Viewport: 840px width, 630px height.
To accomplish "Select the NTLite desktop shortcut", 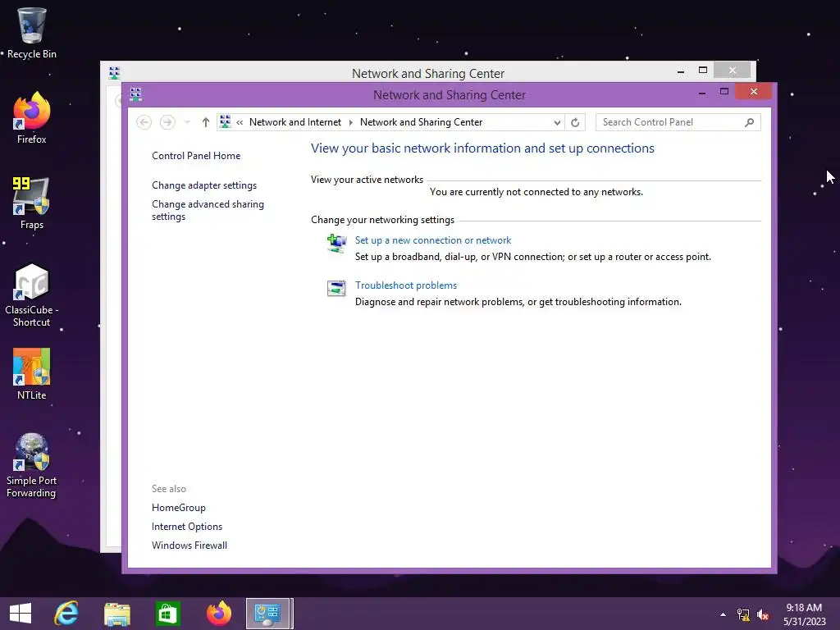I will [x=32, y=374].
